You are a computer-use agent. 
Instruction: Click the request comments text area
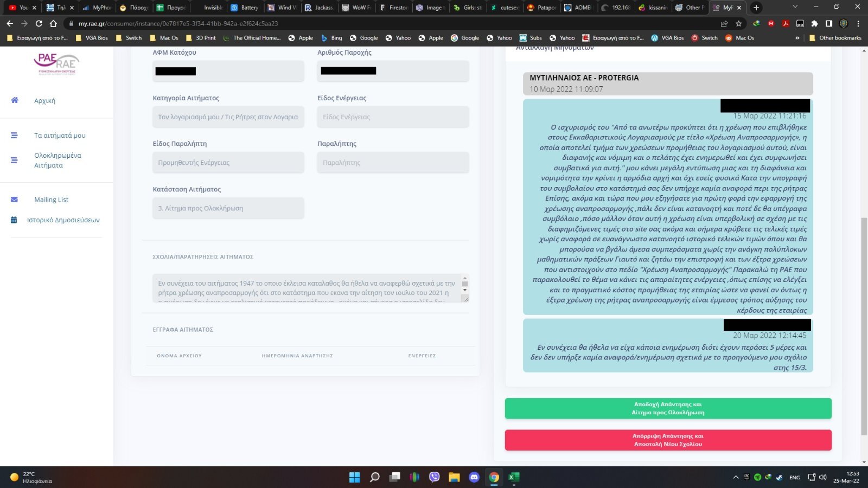click(x=307, y=288)
